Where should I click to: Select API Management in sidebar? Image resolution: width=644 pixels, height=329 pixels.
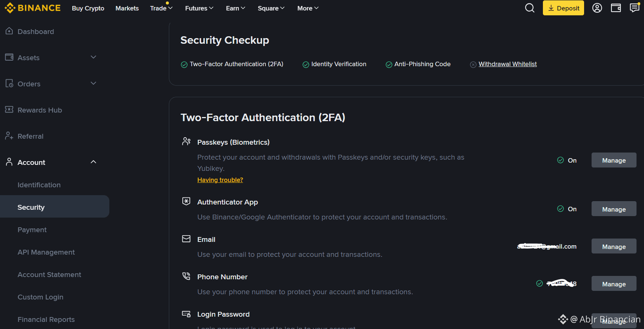pos(46,252)
